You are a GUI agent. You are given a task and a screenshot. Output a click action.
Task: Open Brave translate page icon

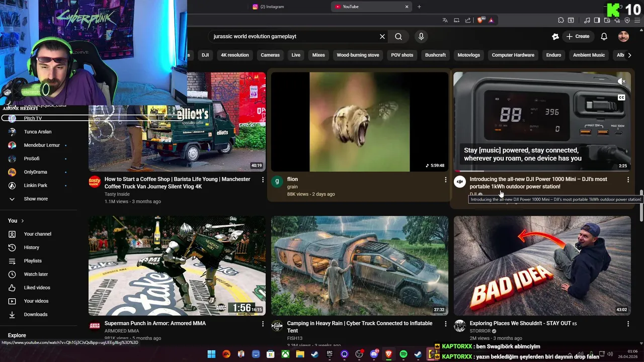[x=445, y=20]
